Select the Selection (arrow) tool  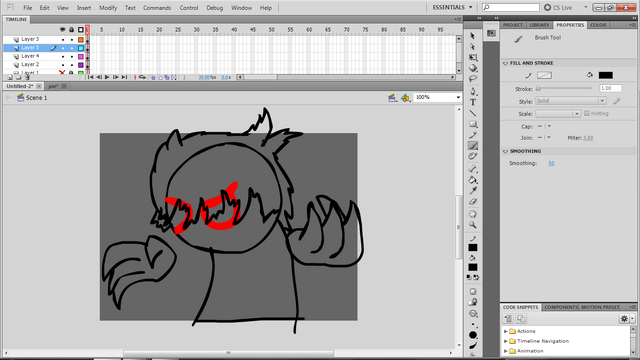tap(473, 36)
